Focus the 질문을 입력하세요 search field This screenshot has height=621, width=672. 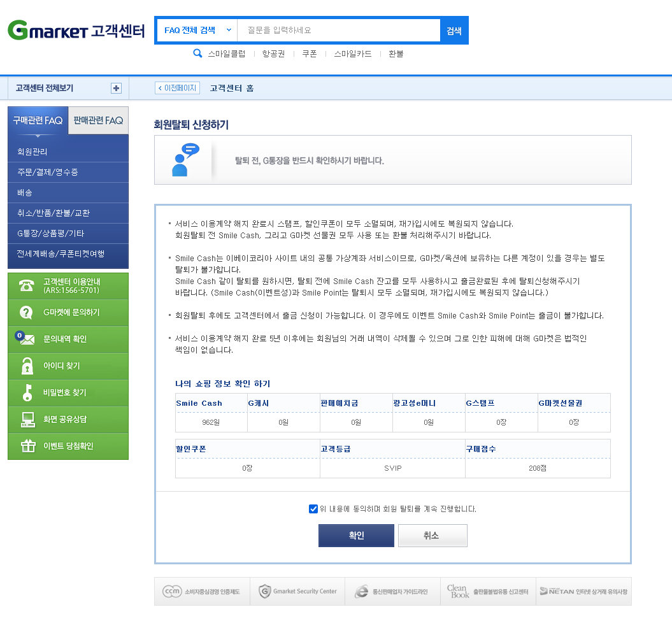[339, 31]
